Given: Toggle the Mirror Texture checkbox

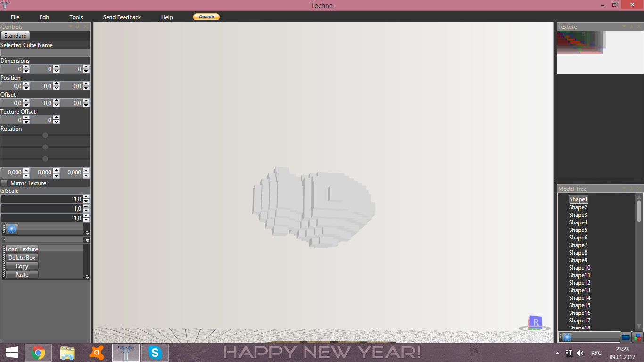Looking at the screenshot, I should click(x=4, y=183).
